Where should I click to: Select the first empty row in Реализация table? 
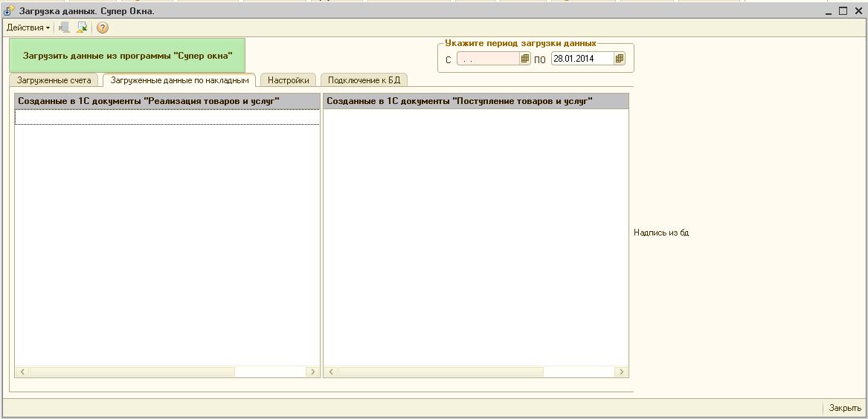pyautogui.click(x=167, y=117)
